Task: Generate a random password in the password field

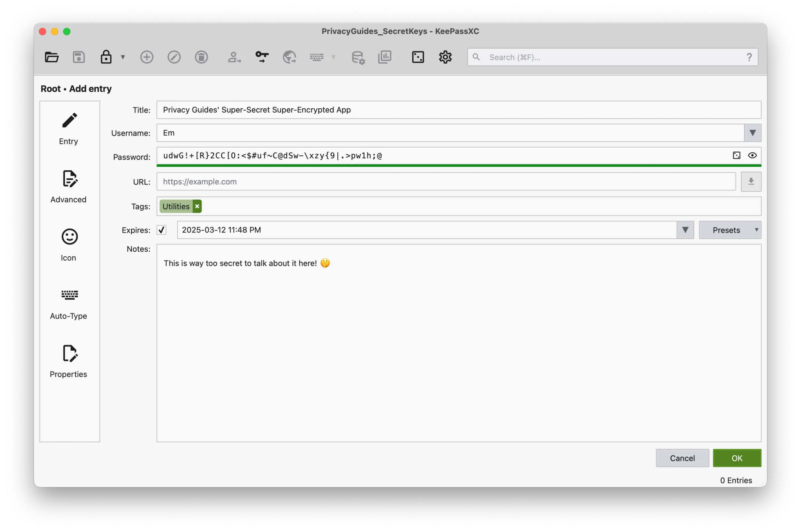Action: [736, 155]
